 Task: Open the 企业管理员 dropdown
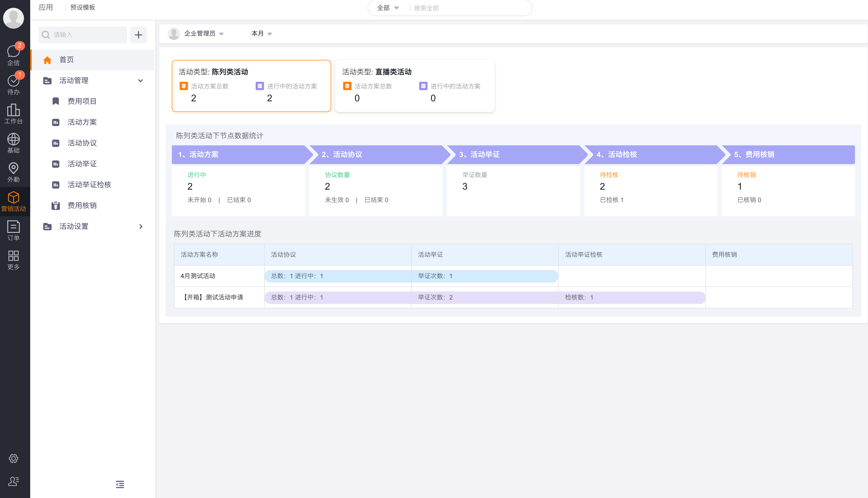[203, 34]
